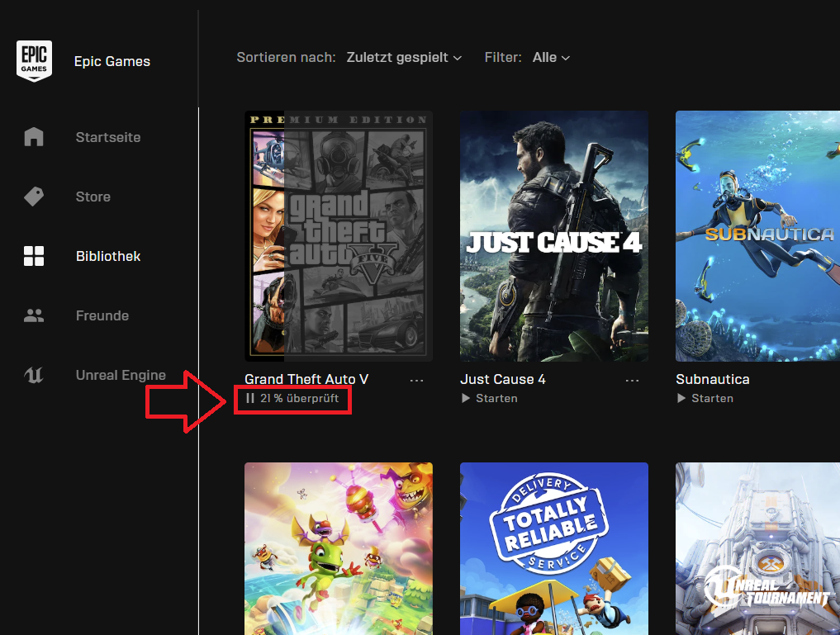Click the play icon under Just Cause 4
The width and height of the screenshot is (840, 635).
click(466, 398)
